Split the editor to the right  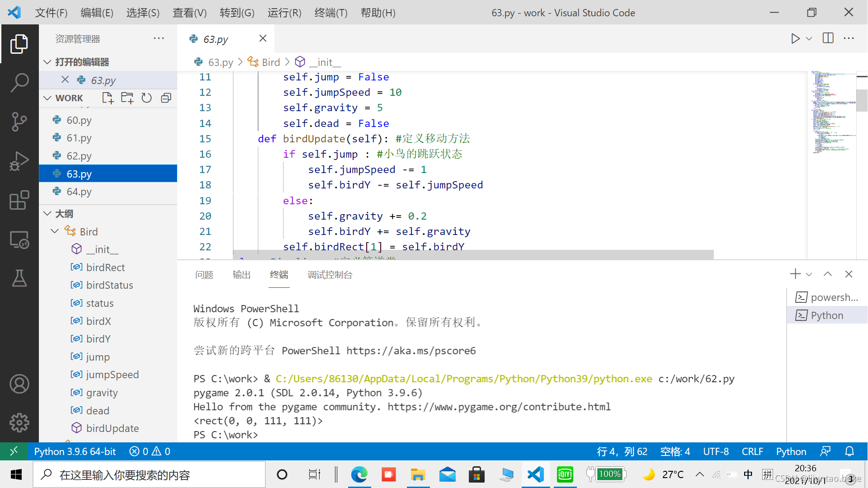[828, 38]
